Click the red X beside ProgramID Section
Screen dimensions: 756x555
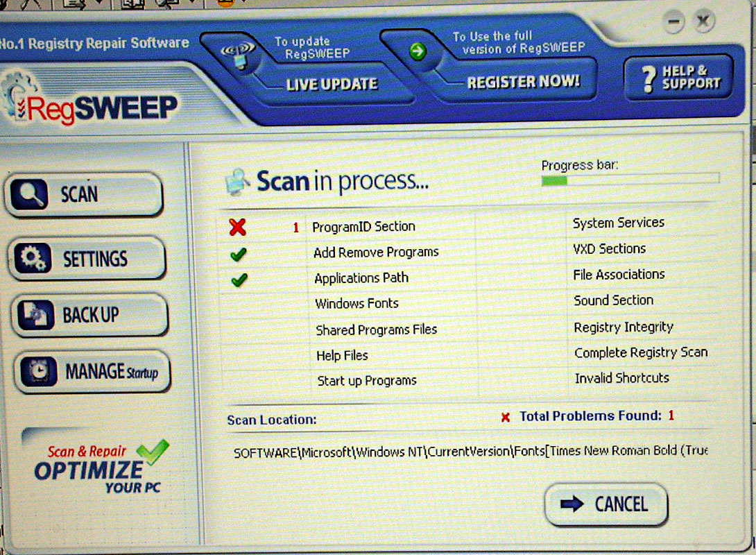point(238,227)
